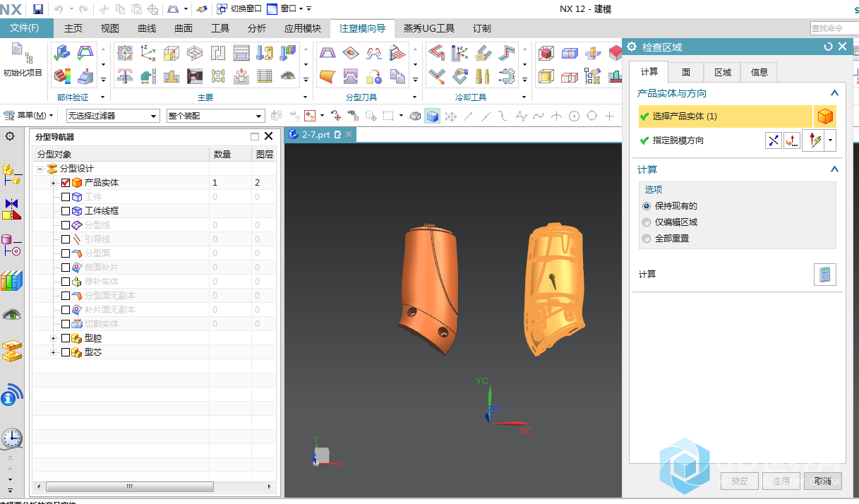Viewport: 859px width, 504px height.
Task: Click the 取消 button
Action: 822,481
